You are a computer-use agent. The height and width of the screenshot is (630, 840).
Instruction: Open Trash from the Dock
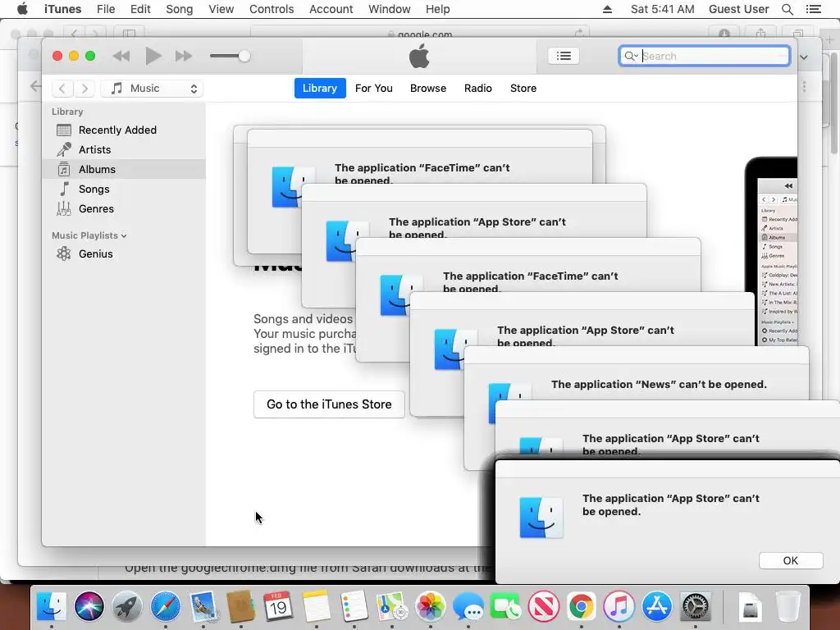(787, 606)
